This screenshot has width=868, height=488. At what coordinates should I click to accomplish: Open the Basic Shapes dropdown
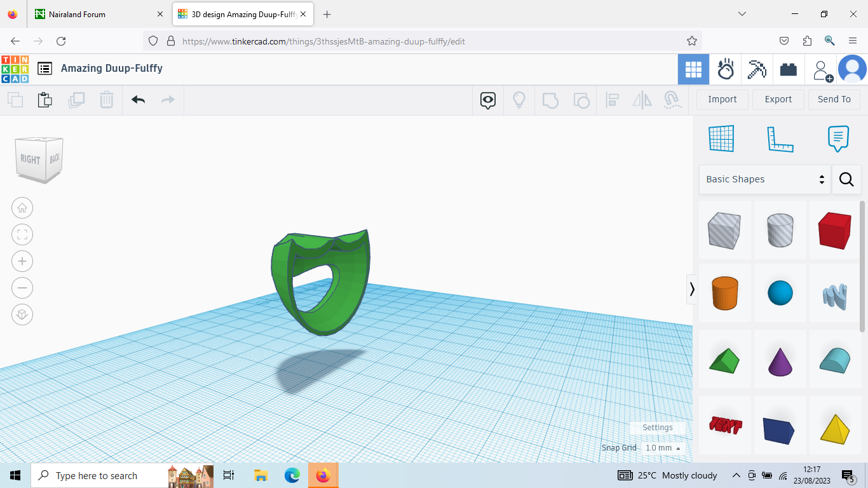click(763, 179)
